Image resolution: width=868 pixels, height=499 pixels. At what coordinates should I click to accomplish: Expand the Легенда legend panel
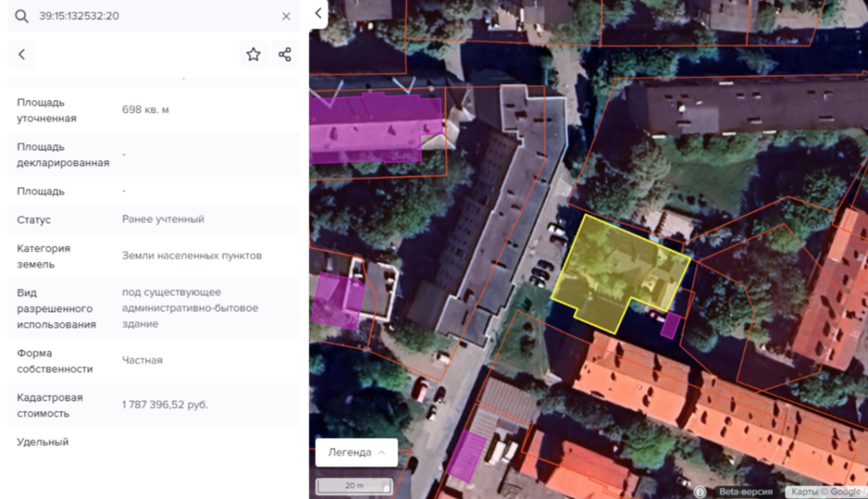[x=357, y=452]
